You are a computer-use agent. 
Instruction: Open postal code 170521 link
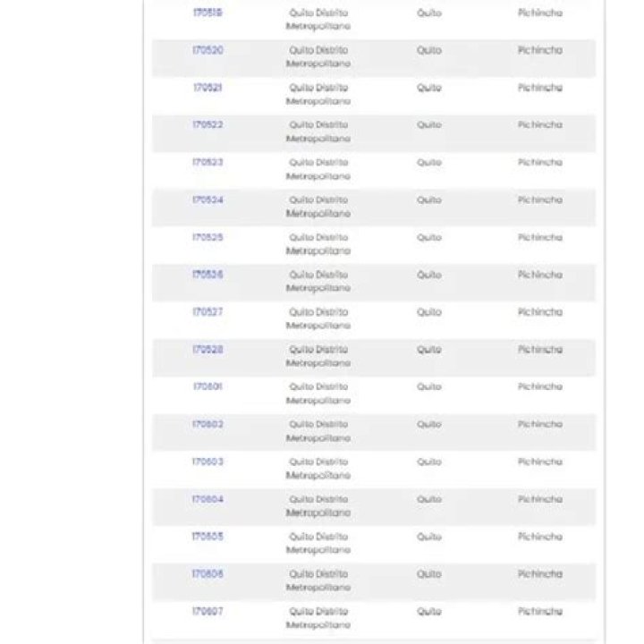click(x=208, y=88)
